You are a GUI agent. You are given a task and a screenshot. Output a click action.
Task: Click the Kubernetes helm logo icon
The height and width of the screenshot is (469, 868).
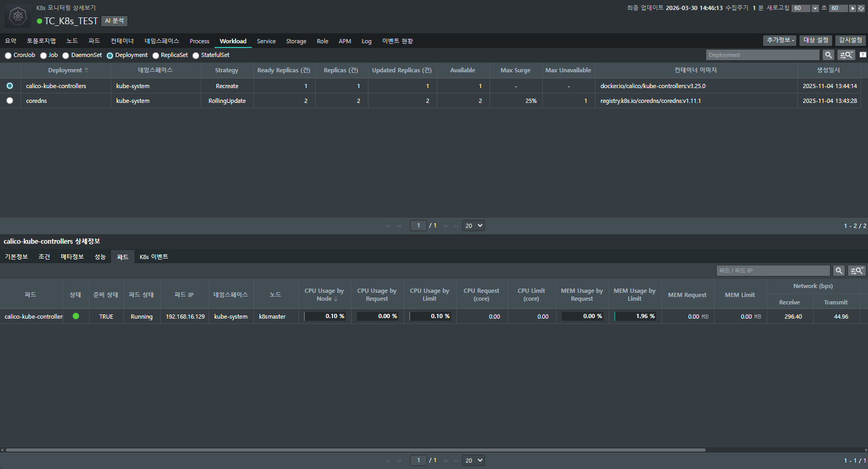click(18, 16)
